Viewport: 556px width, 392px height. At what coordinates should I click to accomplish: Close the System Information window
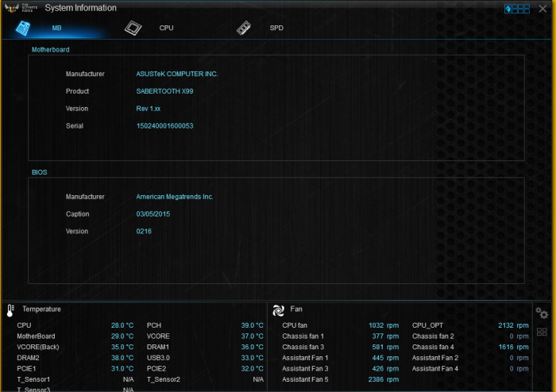[542, 9]
